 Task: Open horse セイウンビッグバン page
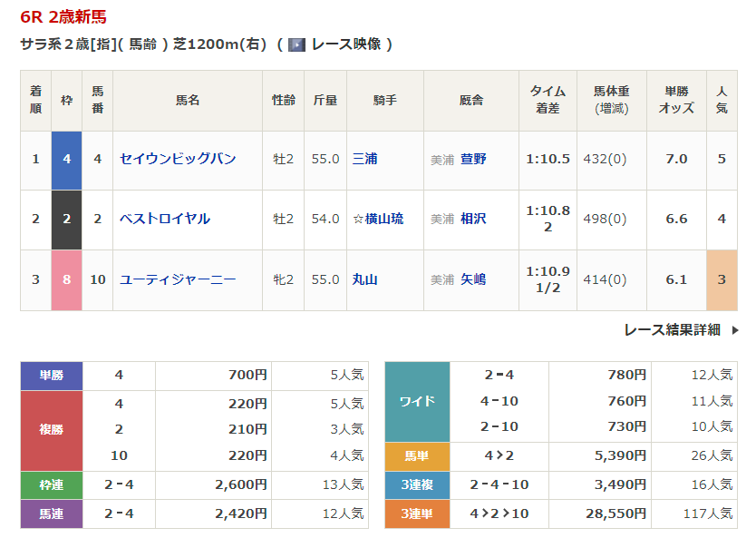point(178,159)
